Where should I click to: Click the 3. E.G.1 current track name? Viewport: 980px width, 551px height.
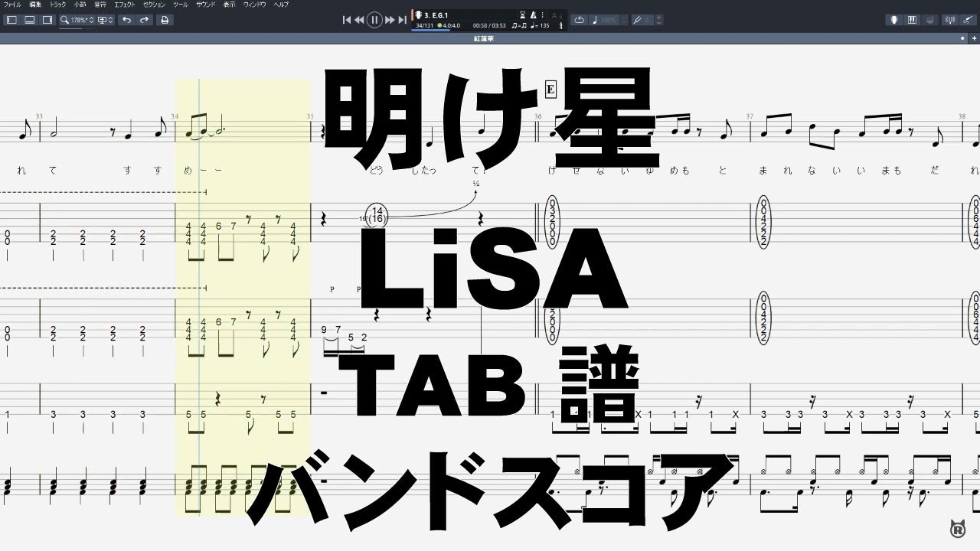click(x=436, y=15)
